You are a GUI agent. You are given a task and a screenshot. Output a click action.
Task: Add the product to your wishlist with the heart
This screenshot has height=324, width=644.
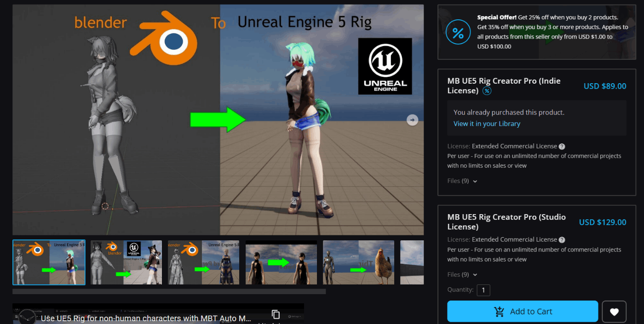click(614, 312)
